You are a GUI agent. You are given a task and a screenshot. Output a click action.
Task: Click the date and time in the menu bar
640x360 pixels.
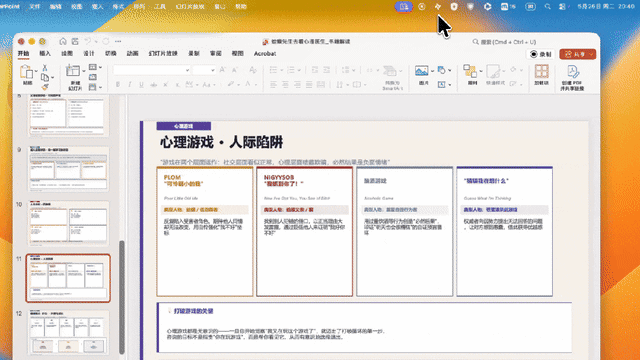pyautogui.click(x=606, y=7)
